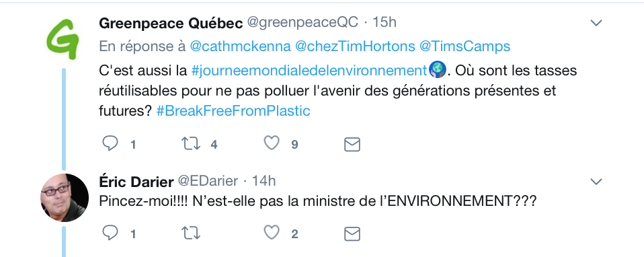Click the Éric Darier display name
The height and width of the screenshot is (257, 644).
tap(136, 182)
